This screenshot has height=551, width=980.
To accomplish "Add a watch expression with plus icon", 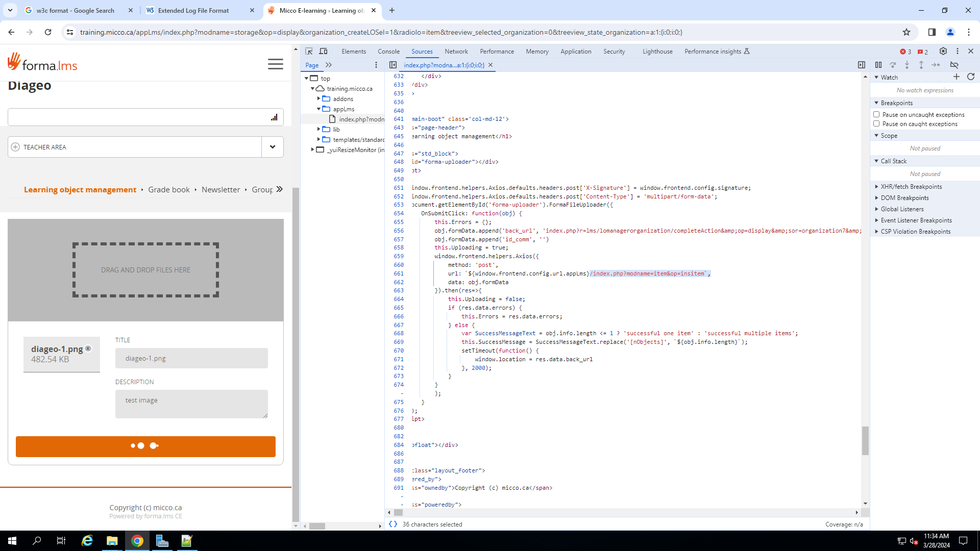I will tap(957, 77).
